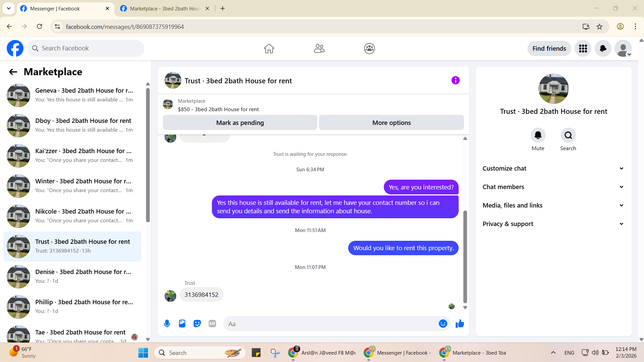Open Windows Start menu
Screen dimensions: 644x362
click(143, 353)
